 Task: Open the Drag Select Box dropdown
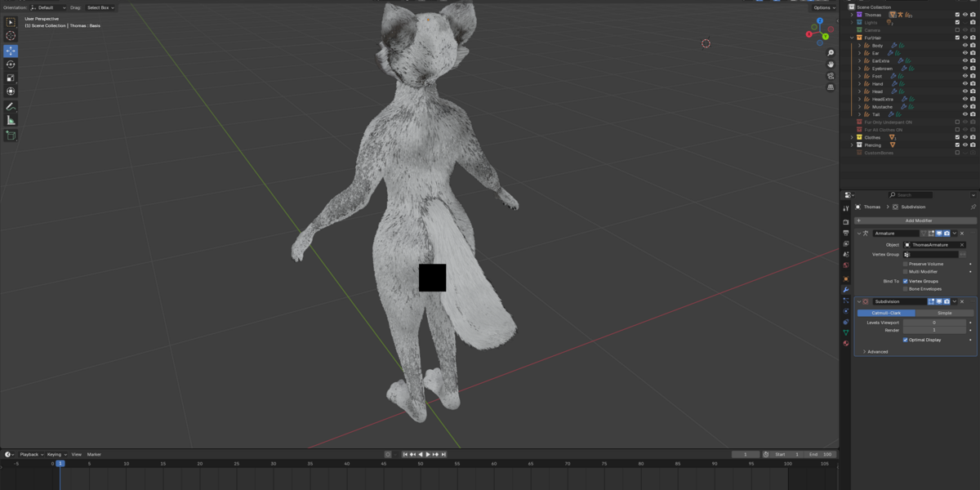point(100,7)
